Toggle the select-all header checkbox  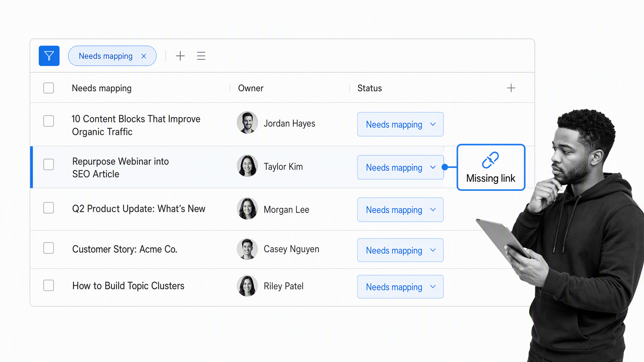49,88
